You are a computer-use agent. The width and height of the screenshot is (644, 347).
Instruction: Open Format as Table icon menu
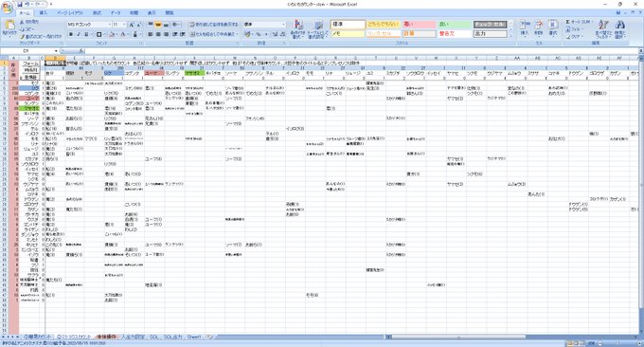[x=318, y=25]
